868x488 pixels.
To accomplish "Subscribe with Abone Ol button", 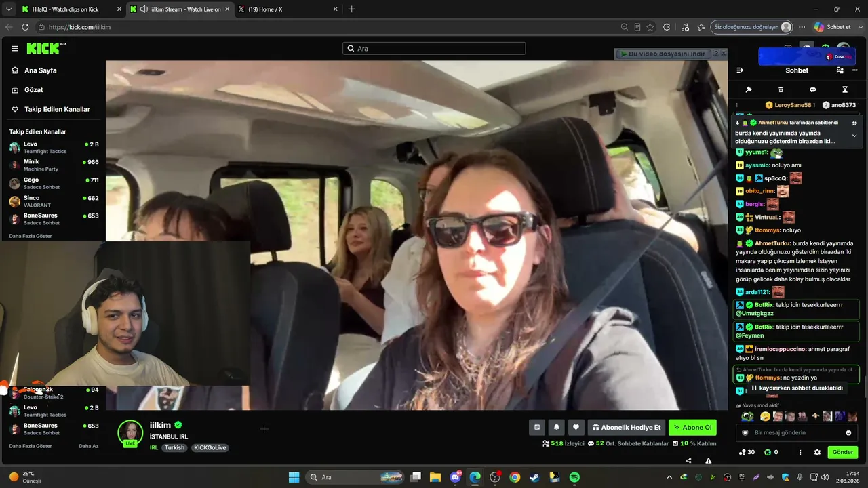I will 692,427.
